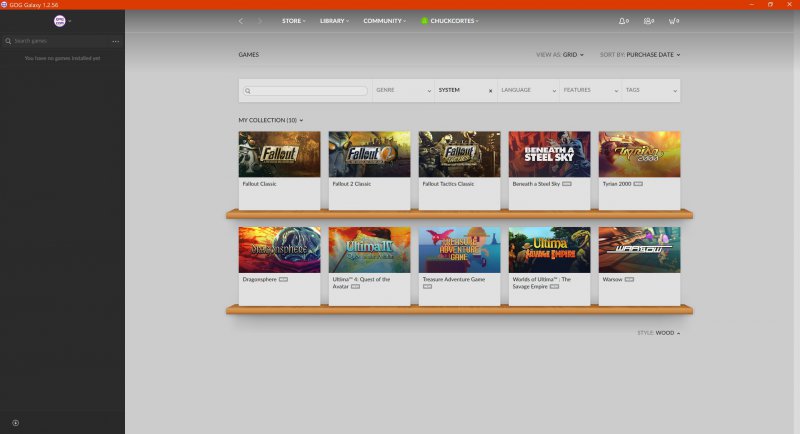Expand the Genre filter dropdown
The width and height of the screenshot is (800, 434).
point(403,91)
